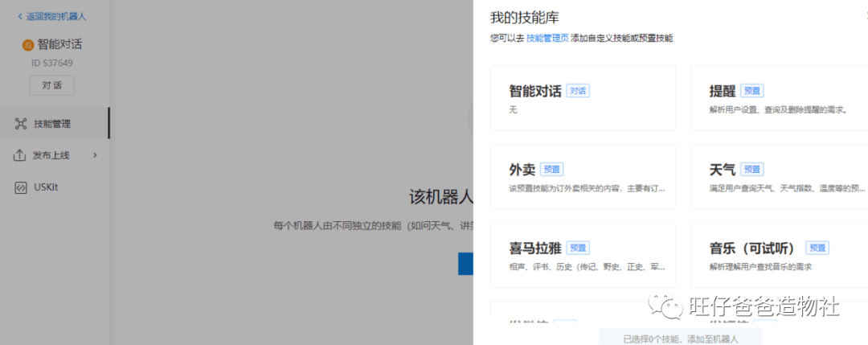The width and height of the screenshot is (868, 345).
Task: Click the 预置 tag on 提醒 card
Action: click(x=751, y=91)
